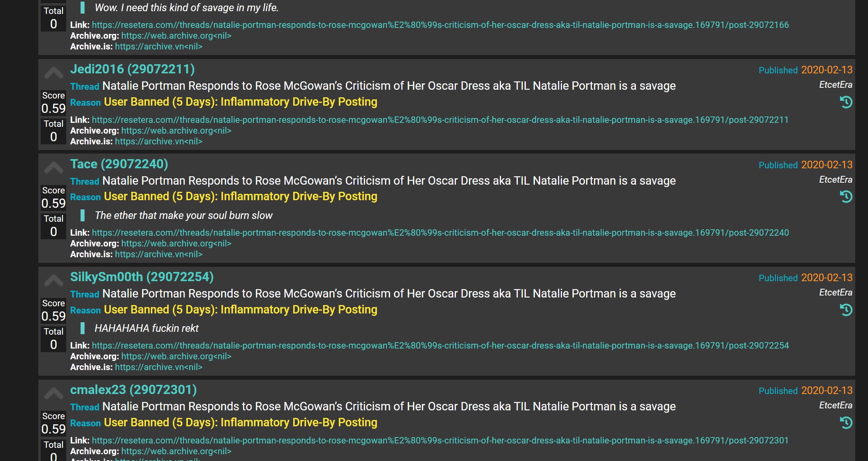Open history icon for Jedi2016 entry
The image size is (868, 461).
pos(846,102)
